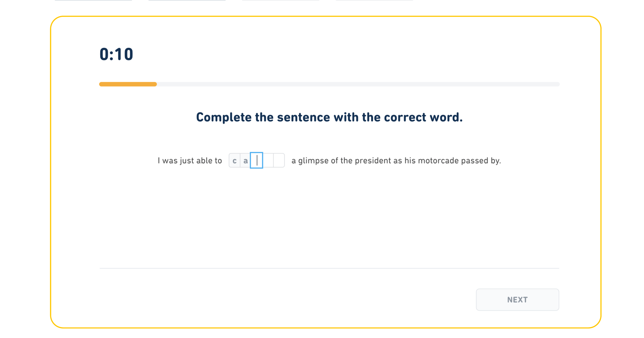644x338 pixels.
Task: Click the NEXT button
Action: click(x=517, y=299)
